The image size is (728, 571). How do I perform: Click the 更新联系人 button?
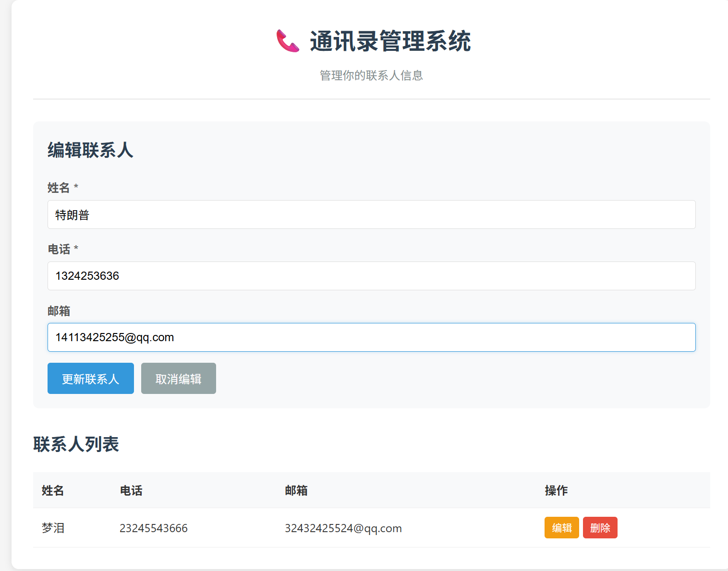[x=90, y=378]
